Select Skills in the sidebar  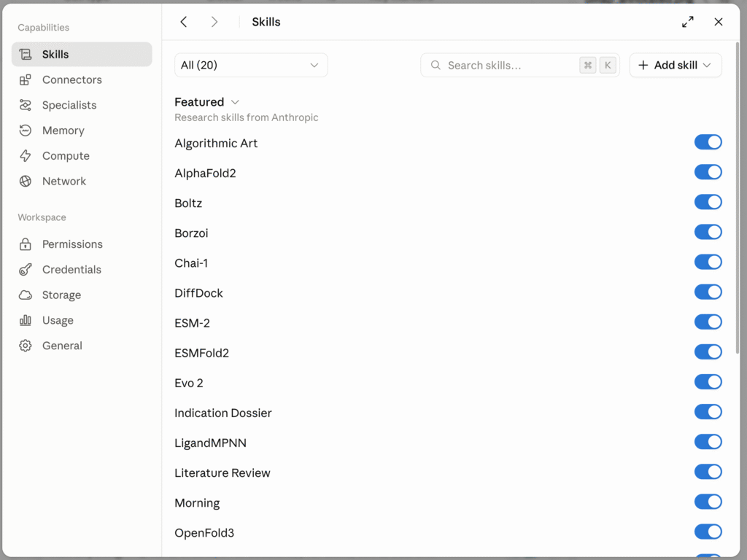pyautogui.click(x=82, y=54)
